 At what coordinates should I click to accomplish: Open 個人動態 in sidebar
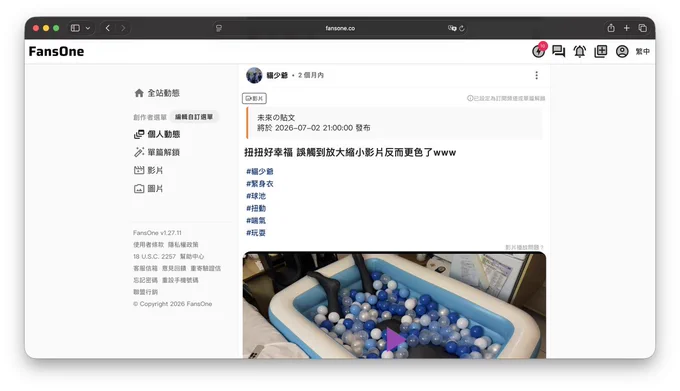(x=163, y=134)
